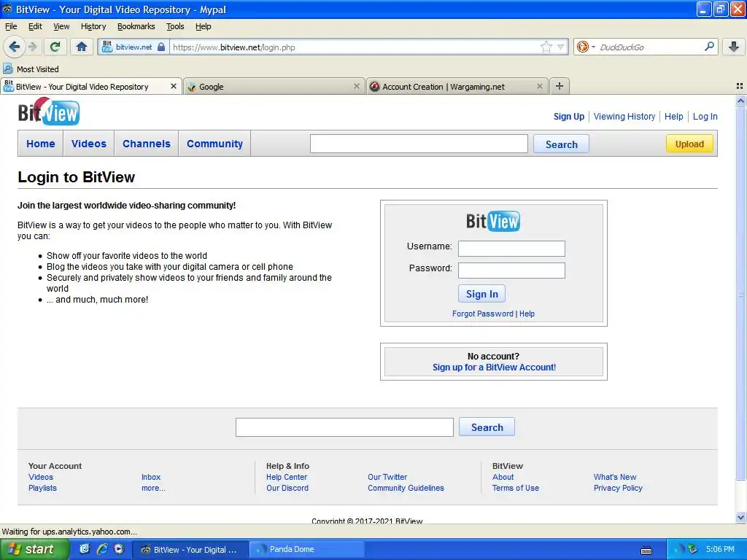Viewport: 747px width, 560px height.
Task: Close the Google tab
Action: pyautogui.click(x=356, y=86)
